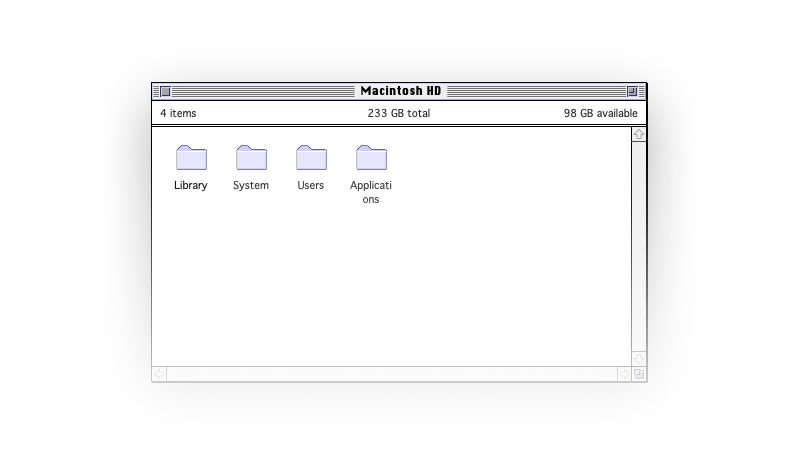This screenshot has height=465, width=800.
Task: Select the Applications folder icon
Action: [x=371, y=158]
